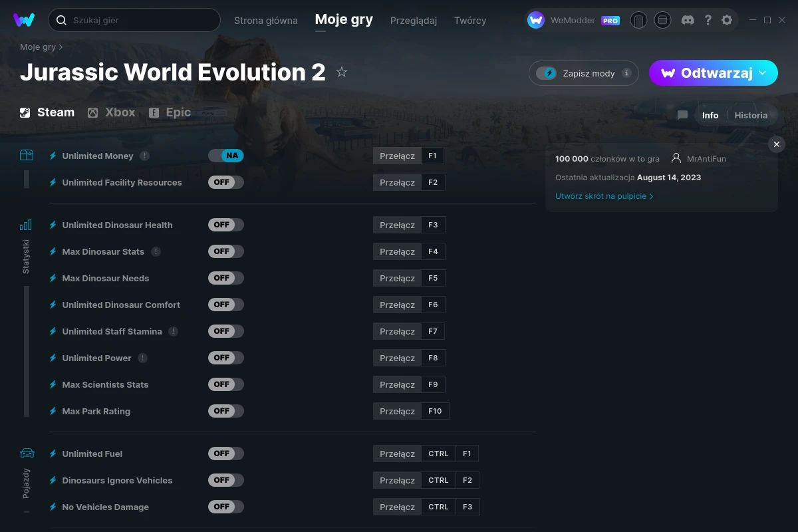Click lightning icon beside Max Park Rating
This screenshot has height=532, width=798.
(x=53, y=411)
